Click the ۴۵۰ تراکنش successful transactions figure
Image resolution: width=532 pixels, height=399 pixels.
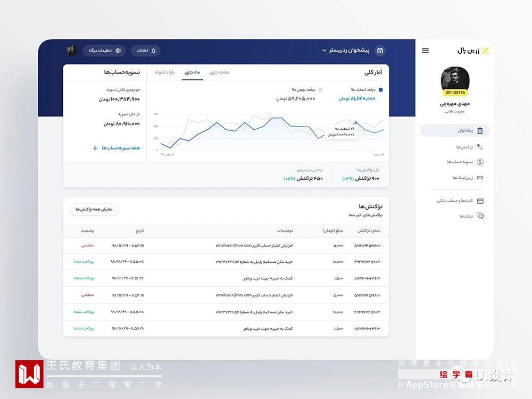pyautogui.click(x=310, y=178)
